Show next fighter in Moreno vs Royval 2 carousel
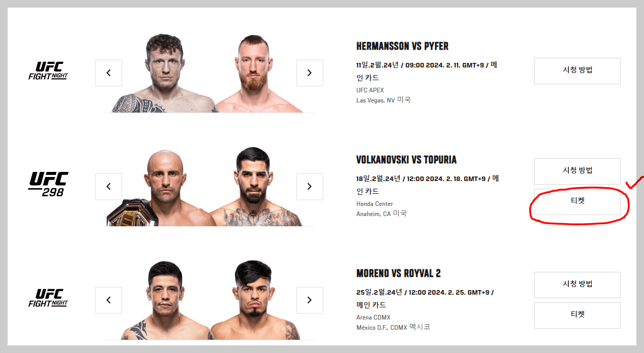Viewport: 644px width, 353px height. [310, 300]
